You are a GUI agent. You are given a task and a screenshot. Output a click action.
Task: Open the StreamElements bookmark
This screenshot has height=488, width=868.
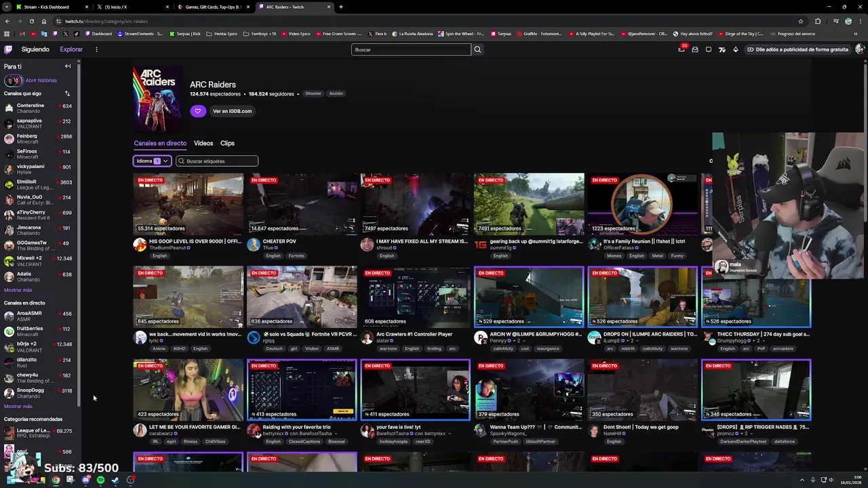click(x=141, y=34)
